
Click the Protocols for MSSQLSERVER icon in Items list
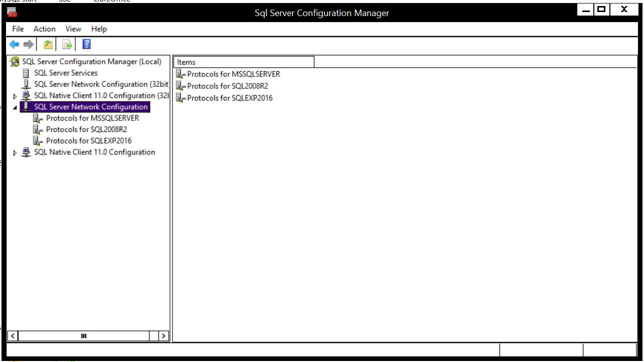tap(181, 74)
